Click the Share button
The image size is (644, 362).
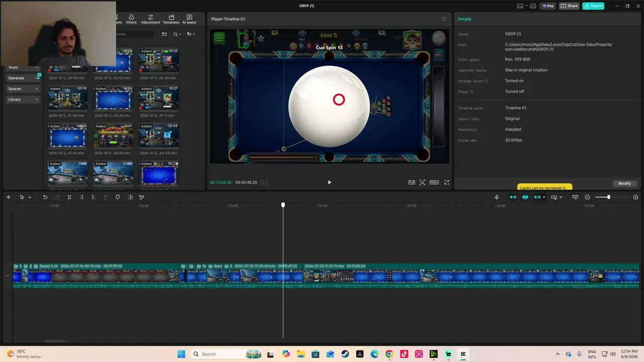(570, 6)
